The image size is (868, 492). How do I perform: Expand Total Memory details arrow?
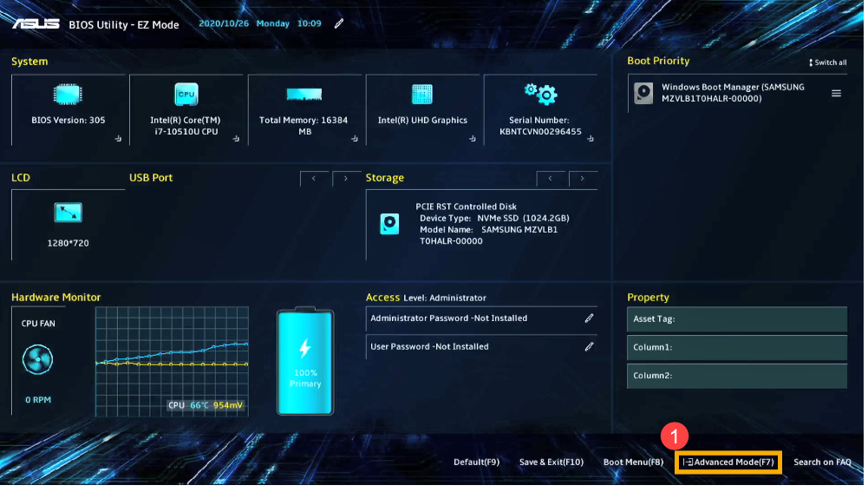(x=356, y=139)
